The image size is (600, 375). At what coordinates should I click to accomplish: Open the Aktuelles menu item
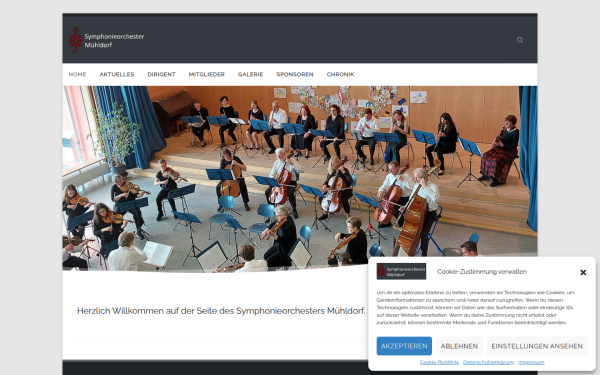click(x=117, y=74)
